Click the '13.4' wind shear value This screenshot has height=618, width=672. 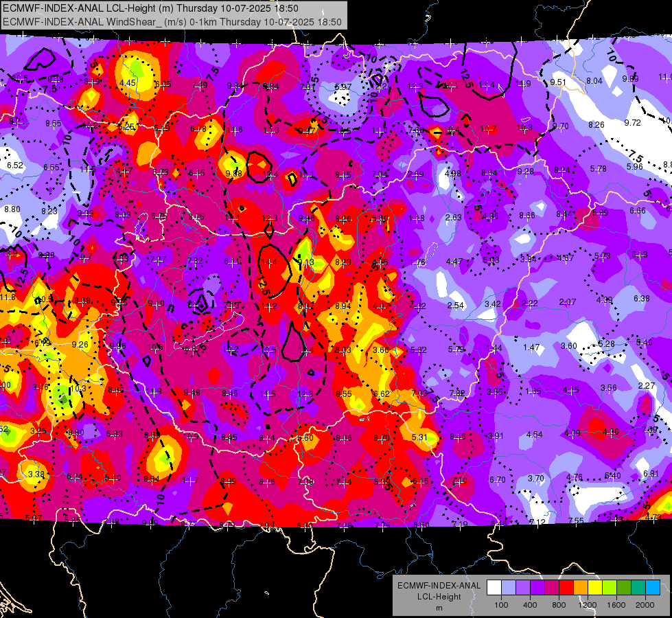pos(487,85)
